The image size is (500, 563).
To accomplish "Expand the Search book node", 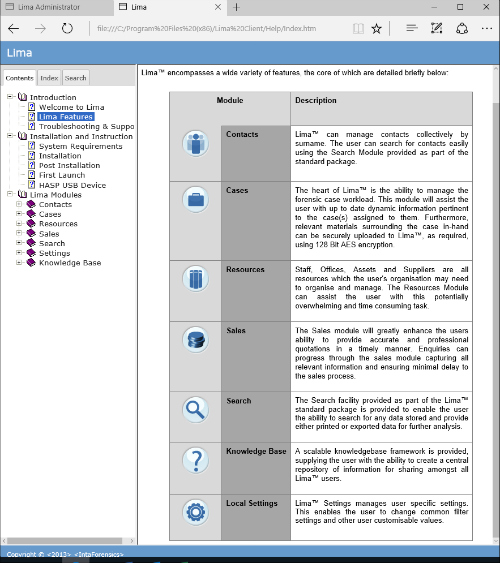I will [19, 243].
